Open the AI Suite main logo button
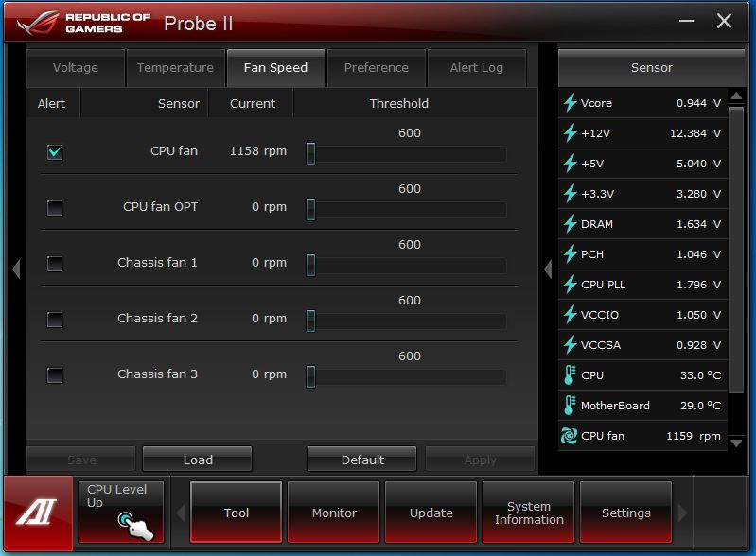 pos(38,513)
